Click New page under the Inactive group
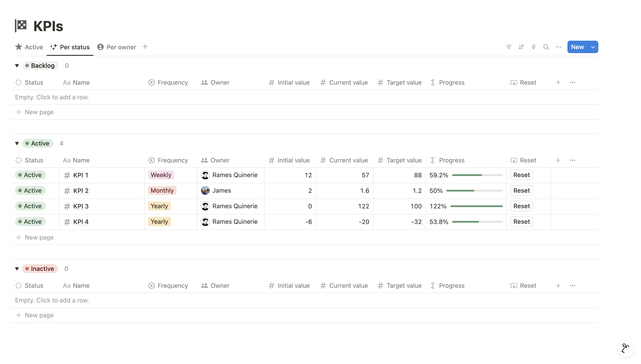641x364 pixels. coord(39,315)
